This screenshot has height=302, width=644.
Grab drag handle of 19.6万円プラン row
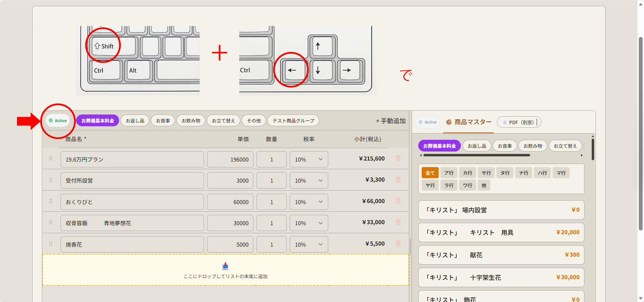point(51,158)
